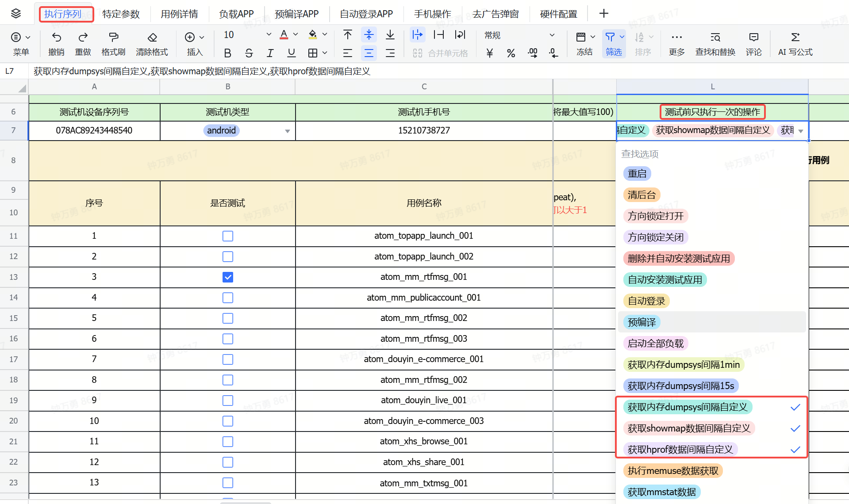Viewport: 849px width, 504px height.
Task: Switch to the 特定参数 tab
Action: (x=121, y=14)
